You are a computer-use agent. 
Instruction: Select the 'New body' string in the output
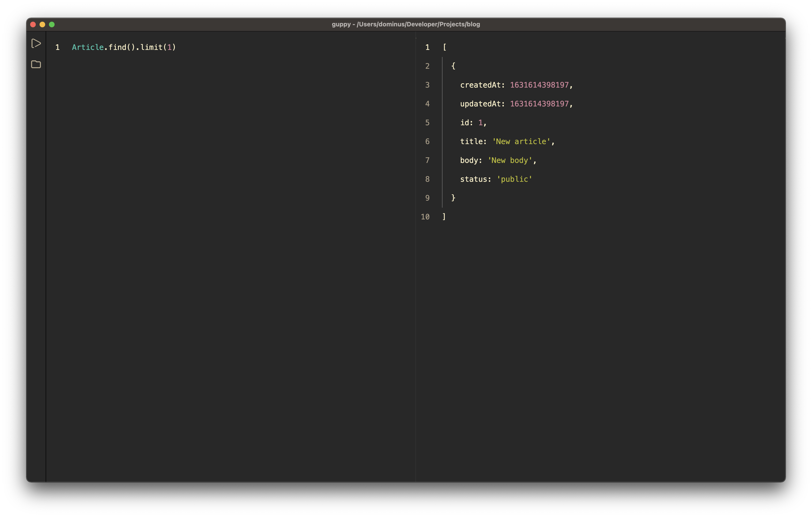click(x=510, y=161)
